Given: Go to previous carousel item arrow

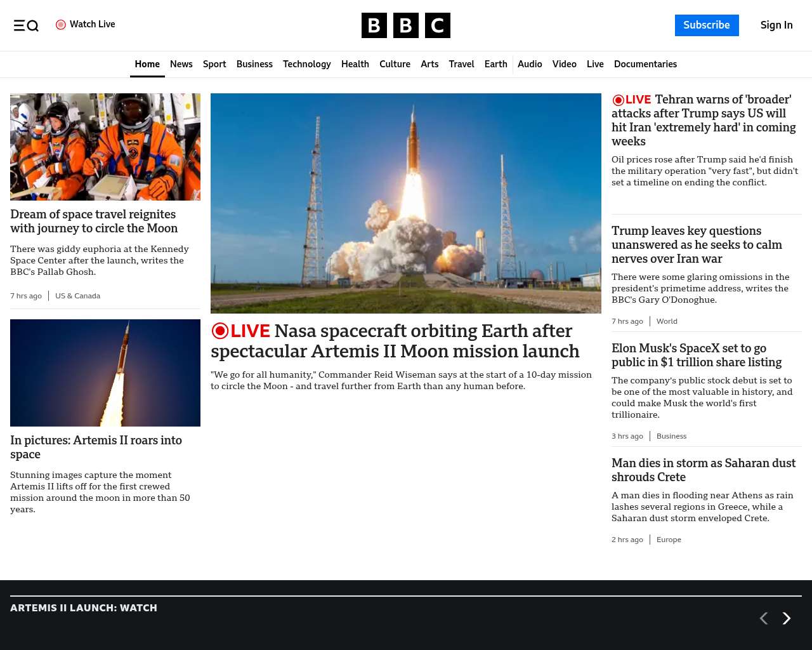Looking at the screenshot, I should click(x=764, y=618).
